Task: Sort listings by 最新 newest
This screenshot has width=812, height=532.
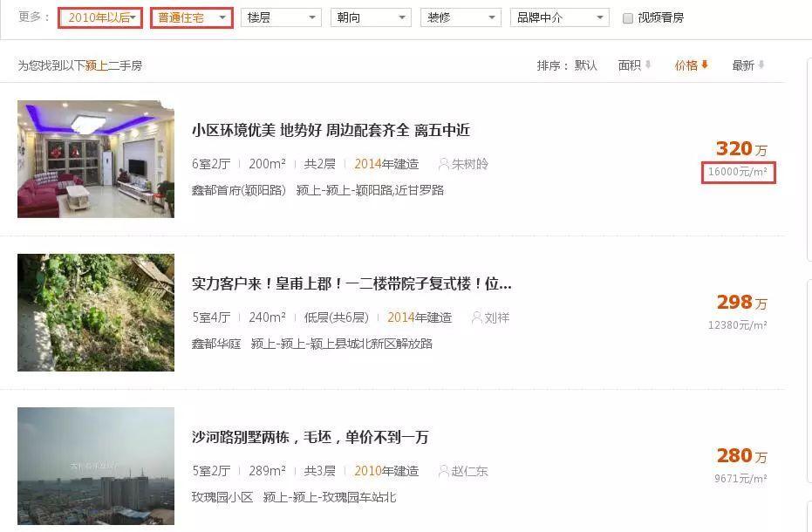Action: click(743, 65)
